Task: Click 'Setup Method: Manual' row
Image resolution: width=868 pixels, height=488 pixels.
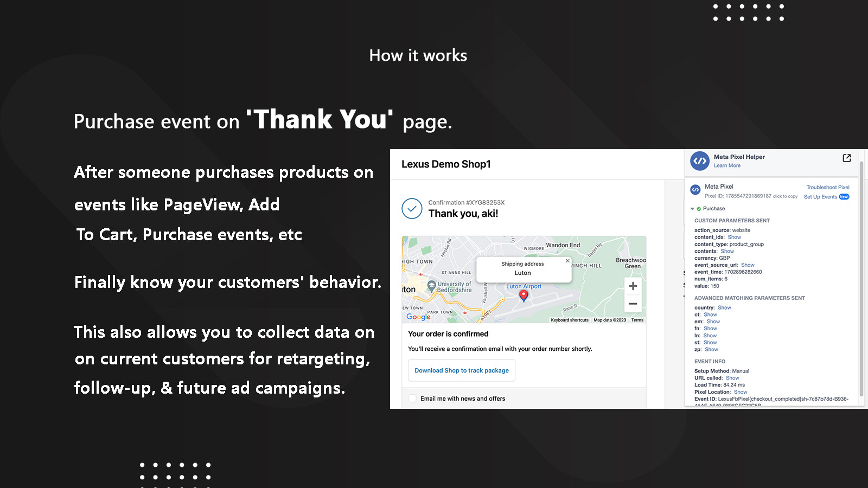Action: [x=722, y=371]
